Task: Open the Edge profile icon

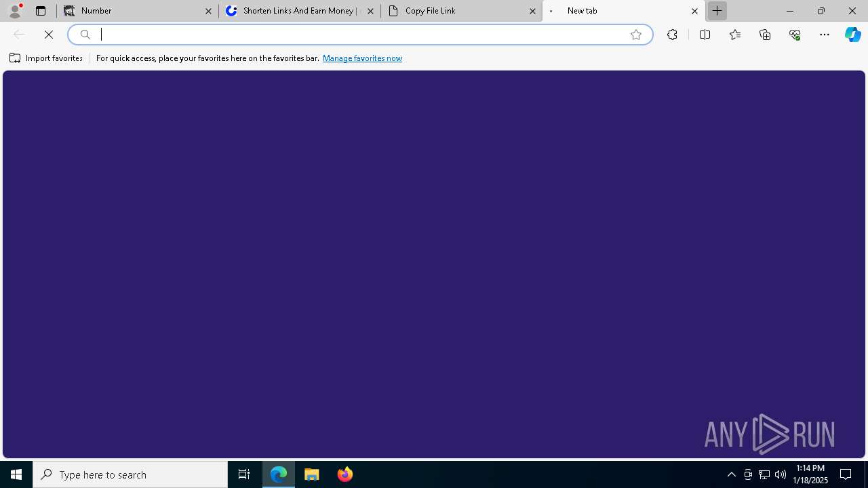Action: point(15,11)
